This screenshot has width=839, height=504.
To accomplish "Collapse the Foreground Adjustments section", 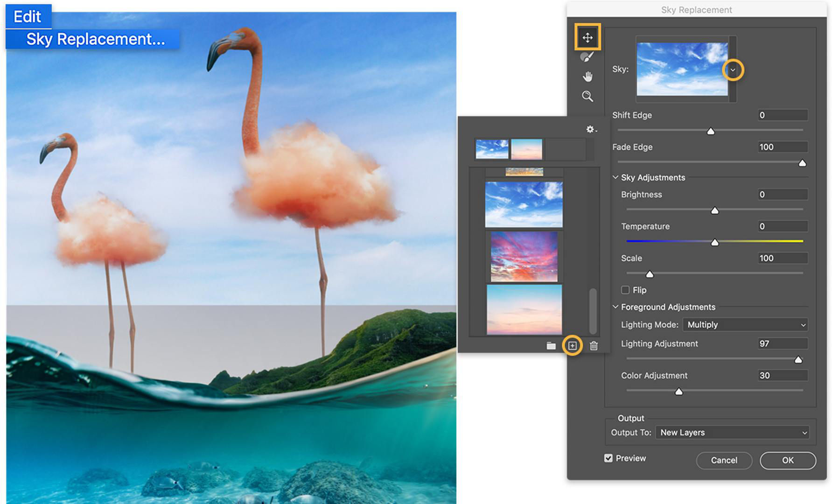I will click(x=615, y=306).
